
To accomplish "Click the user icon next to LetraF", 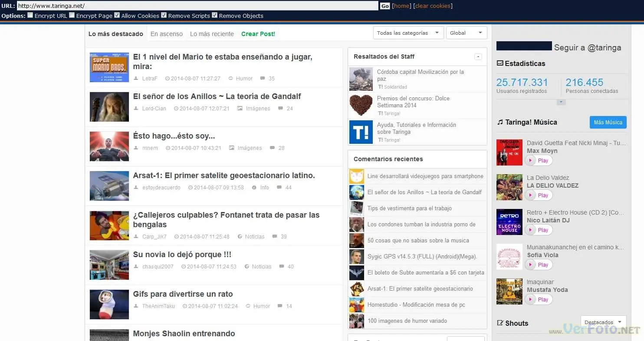I will coord(136,79).
